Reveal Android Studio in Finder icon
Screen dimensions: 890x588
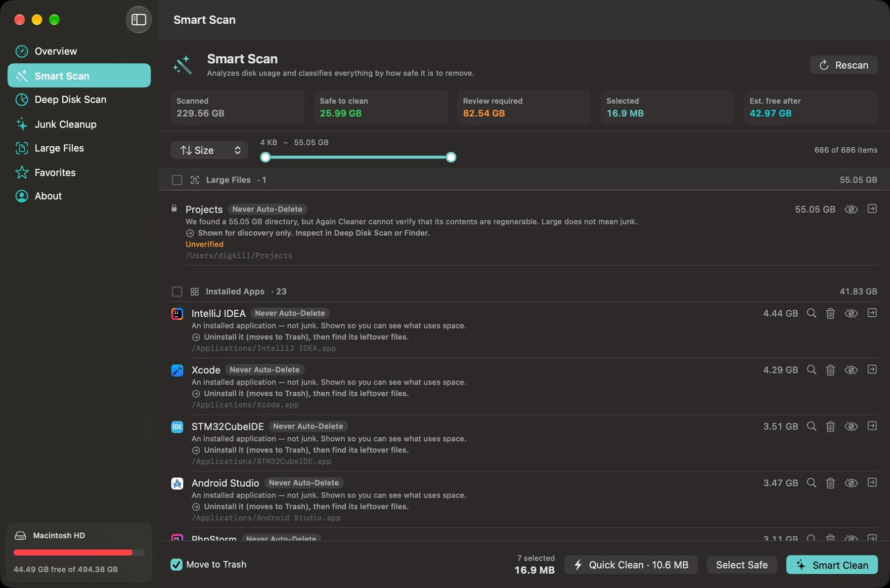click(x=872, y=482)
